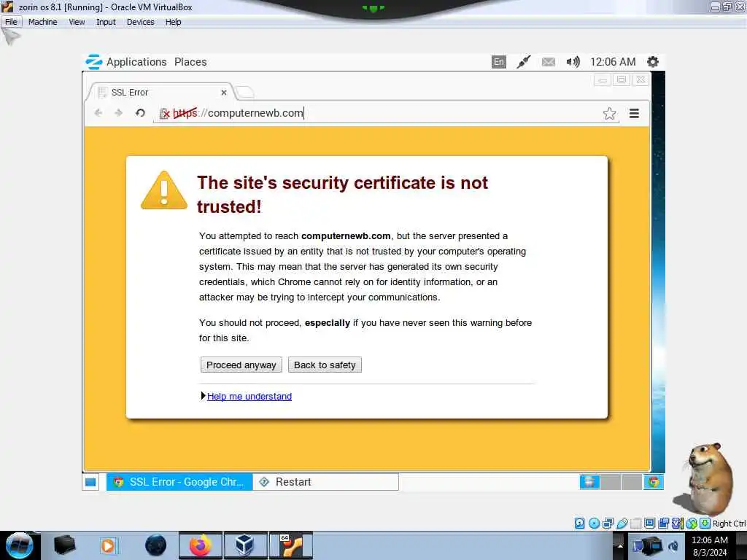Open the Chrome hamburger menu
Image resolution: width=747 pixels, height=560 pixels.
634,113
